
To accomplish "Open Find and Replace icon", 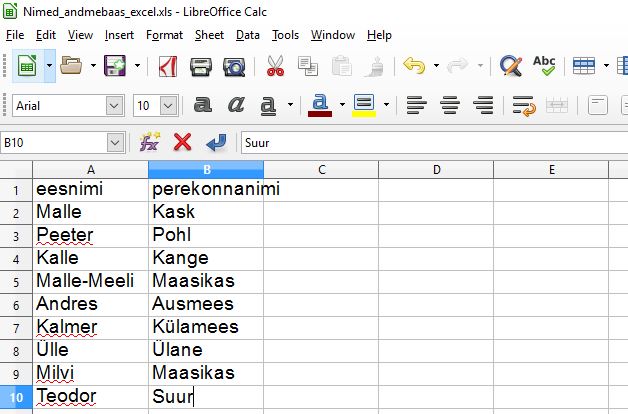I will [x=511, y=66].
